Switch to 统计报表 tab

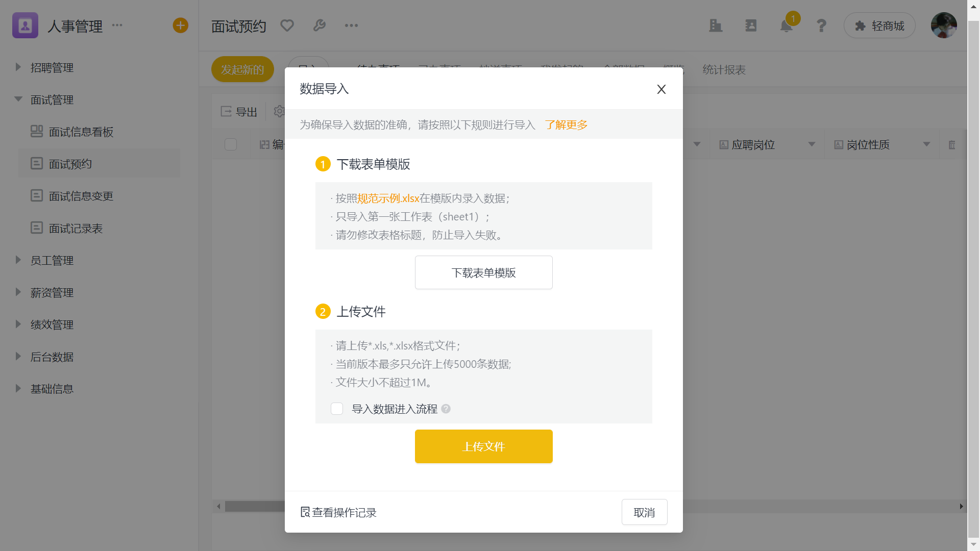click(x=724, y=70)
